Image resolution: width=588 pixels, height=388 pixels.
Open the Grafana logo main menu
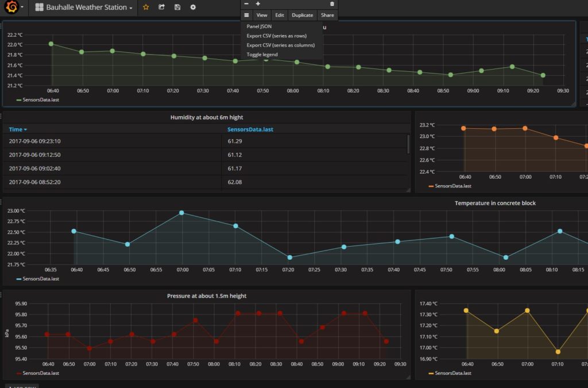pos(12,7)
